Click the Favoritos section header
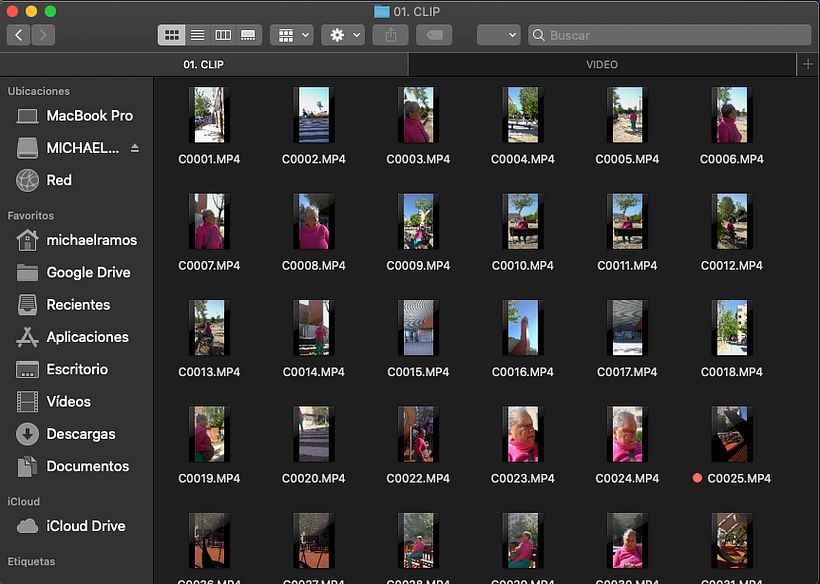The width and height of the screenshot is (820, 584). [x=31, y=215]
